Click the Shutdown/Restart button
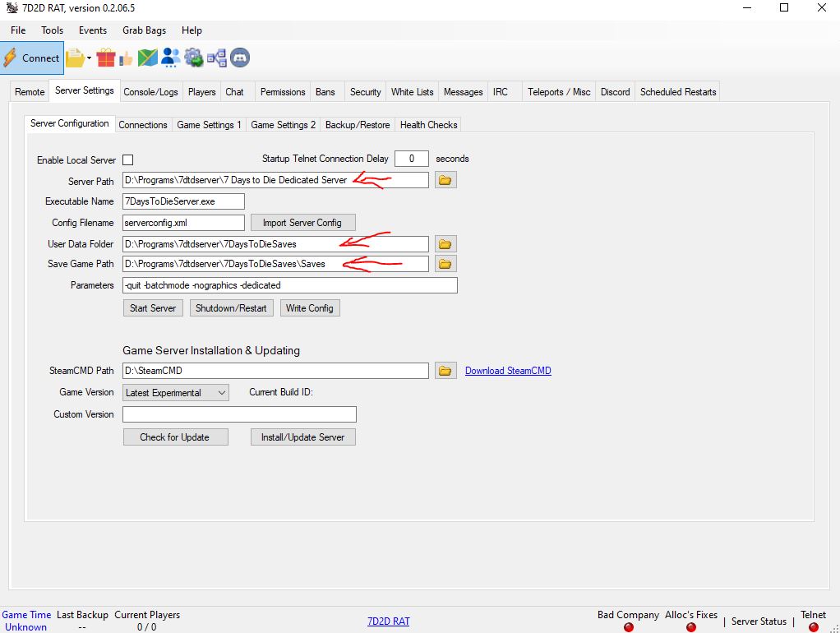The image size is (840, 633). [x=231, y=308]
